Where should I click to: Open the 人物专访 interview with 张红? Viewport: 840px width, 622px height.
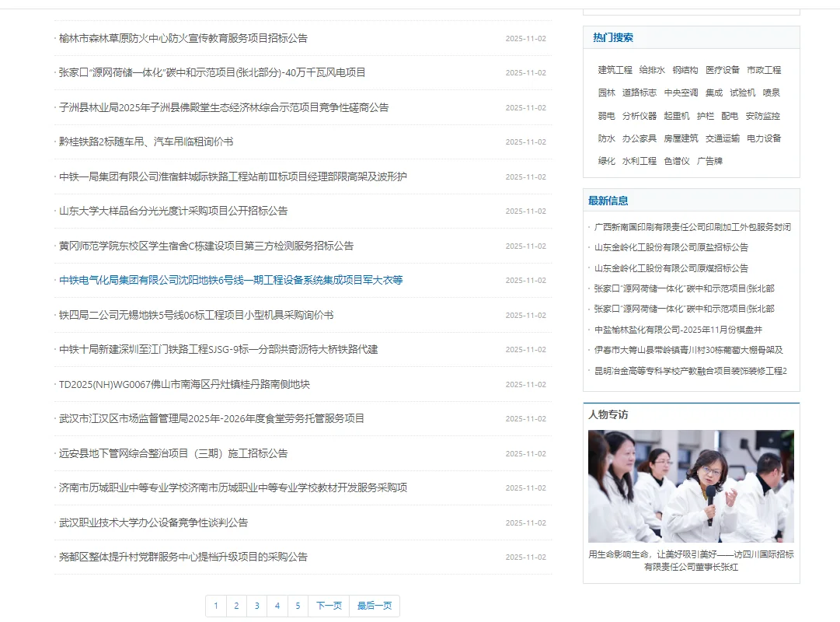(691, 561)
